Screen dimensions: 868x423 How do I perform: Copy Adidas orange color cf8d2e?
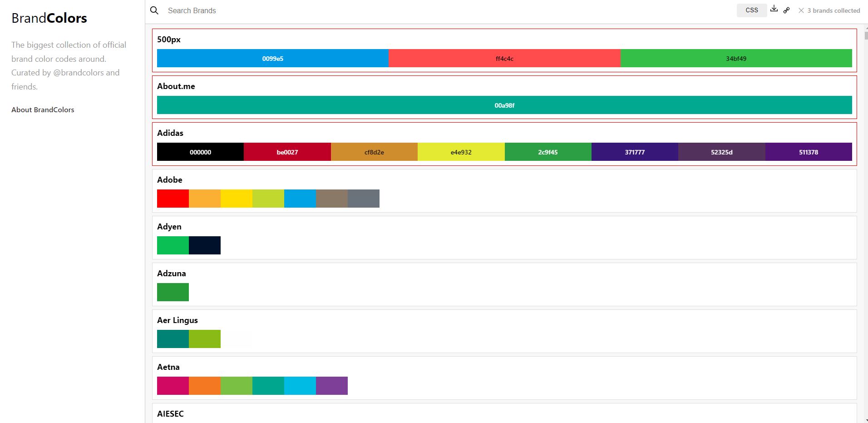click(374, 152)
